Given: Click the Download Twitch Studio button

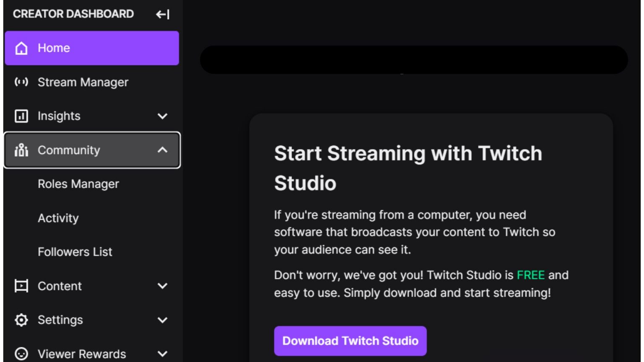Looking at the screenshot, I should [x=350, y=341].
